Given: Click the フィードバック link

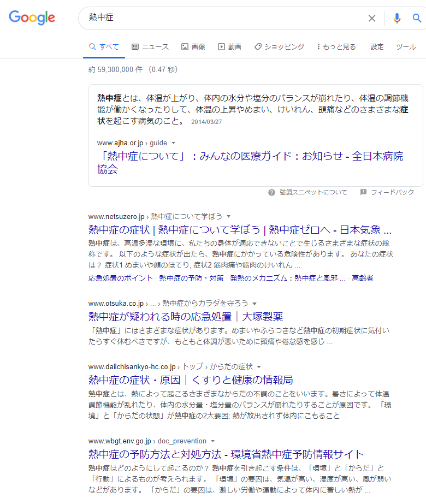Looking at the screenshot, I should point(392,192).
